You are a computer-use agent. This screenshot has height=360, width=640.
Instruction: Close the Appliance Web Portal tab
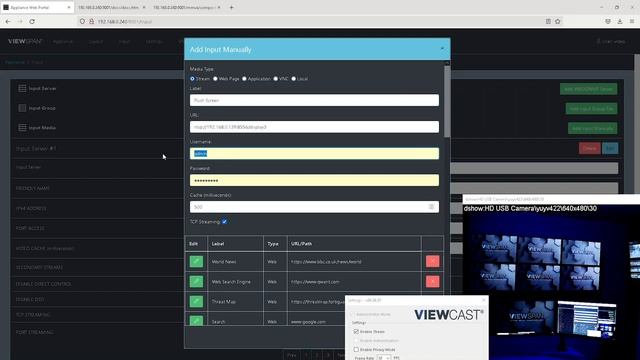pos(69,7)
